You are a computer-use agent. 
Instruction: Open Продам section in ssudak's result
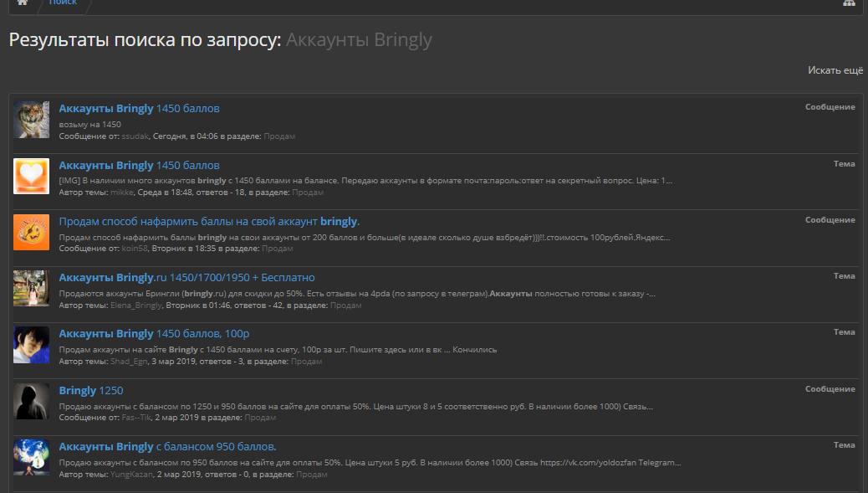click(x=279, y=136)
